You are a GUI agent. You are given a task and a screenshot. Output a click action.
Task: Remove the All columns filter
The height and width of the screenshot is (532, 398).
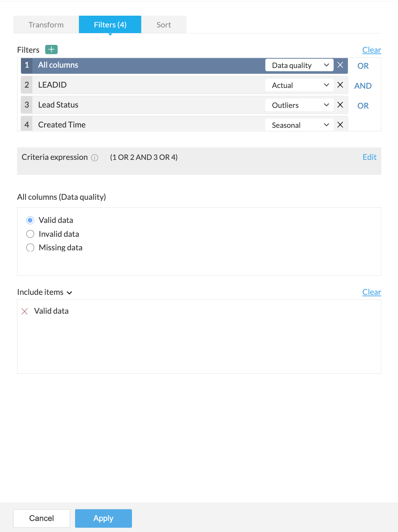340,65
